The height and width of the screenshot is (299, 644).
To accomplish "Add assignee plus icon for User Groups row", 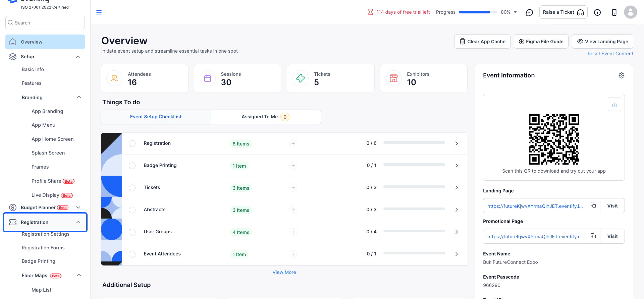I will (x=293, y=232).
